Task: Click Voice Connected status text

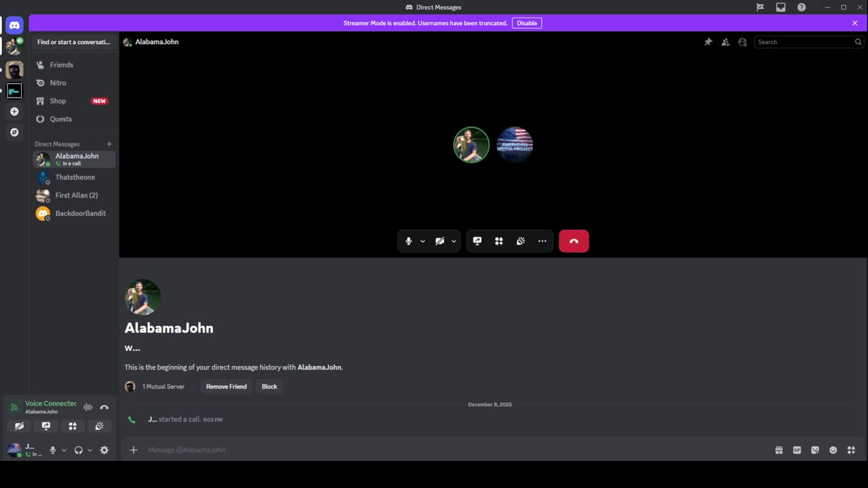Action: pyautogui.click(x=51, y=403)
